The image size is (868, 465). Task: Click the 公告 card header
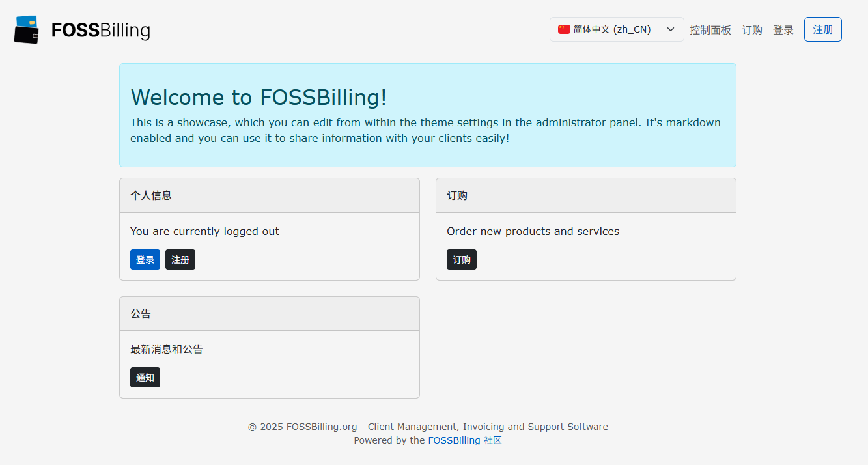tap(270, 314)
